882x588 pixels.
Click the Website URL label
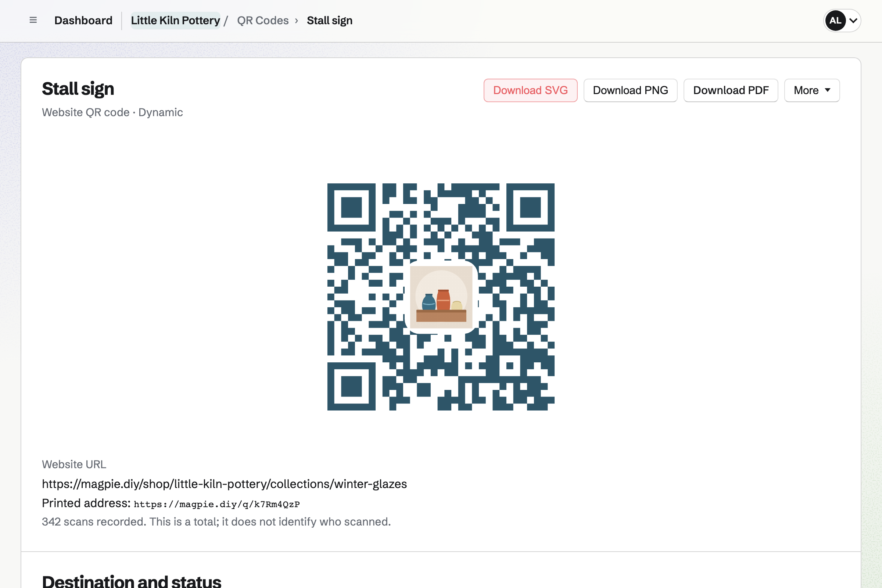[74, 464]
